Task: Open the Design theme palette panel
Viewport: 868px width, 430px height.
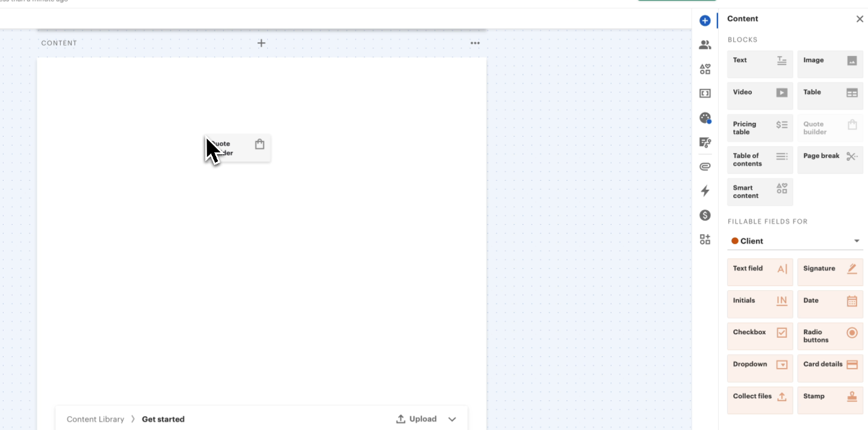Action: tap(705, 118)
